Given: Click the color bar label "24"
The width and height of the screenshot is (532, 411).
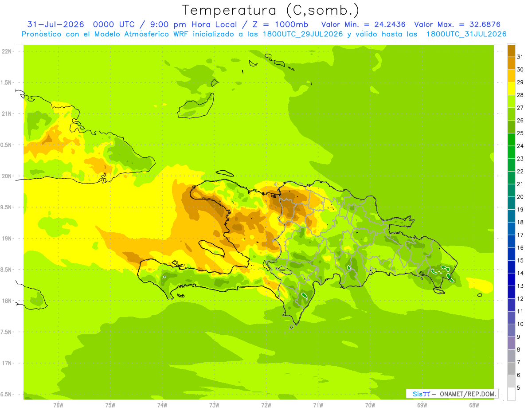Looking at the screenshot, I should click(x=520, y=146).
